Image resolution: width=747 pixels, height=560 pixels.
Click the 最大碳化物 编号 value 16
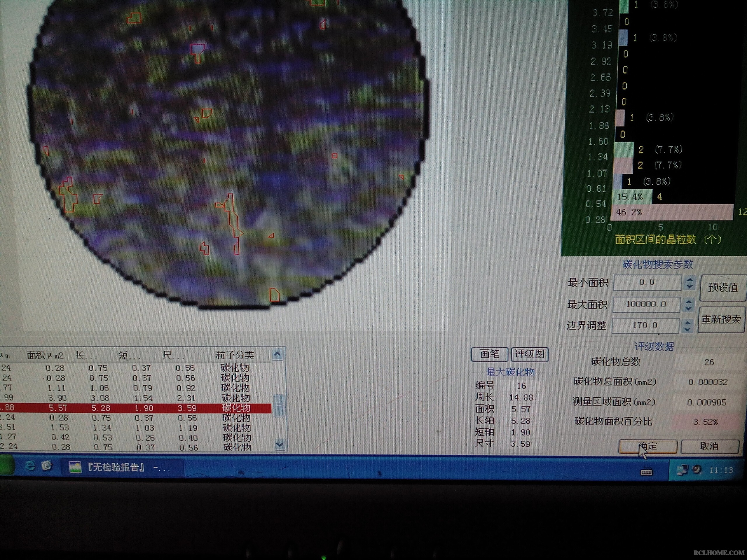click(x=521, y=386)
